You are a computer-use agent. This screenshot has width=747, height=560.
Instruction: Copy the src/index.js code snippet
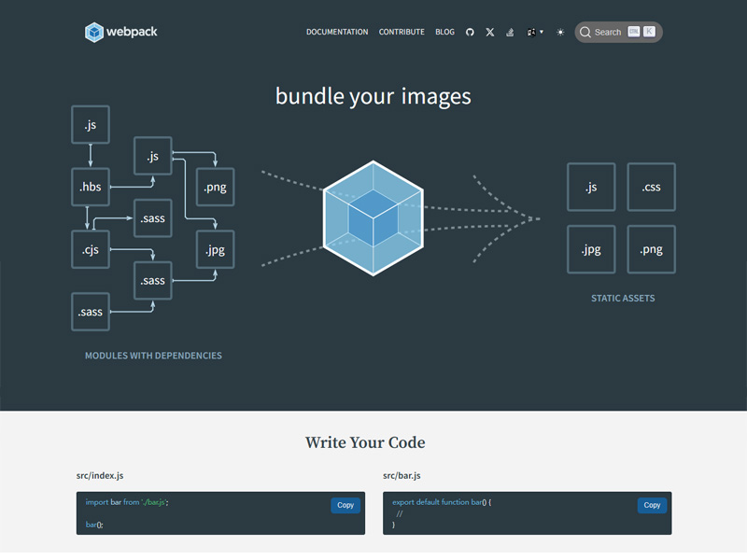click(x=345, y=505)
